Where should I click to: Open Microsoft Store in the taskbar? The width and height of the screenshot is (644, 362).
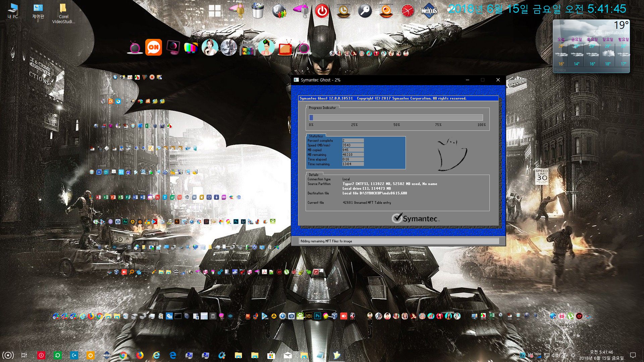point(271,355)
